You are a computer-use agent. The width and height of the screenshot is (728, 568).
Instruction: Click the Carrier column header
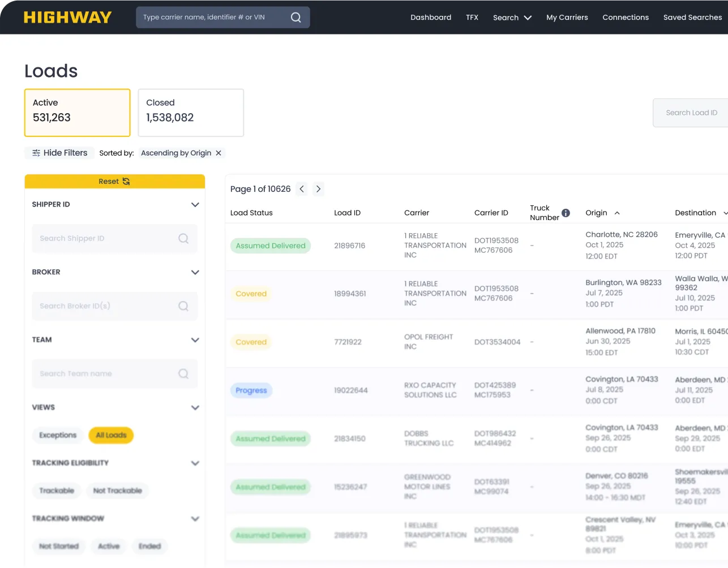click(417, 213)
